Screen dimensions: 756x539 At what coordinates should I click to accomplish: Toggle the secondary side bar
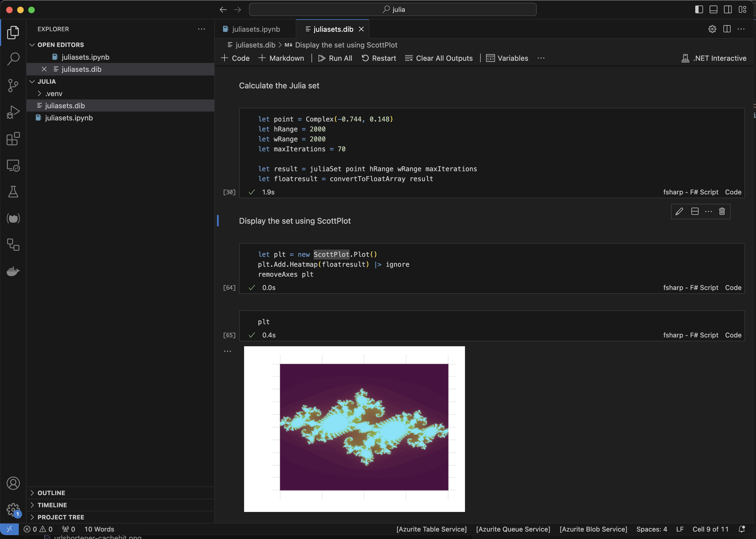728,10
